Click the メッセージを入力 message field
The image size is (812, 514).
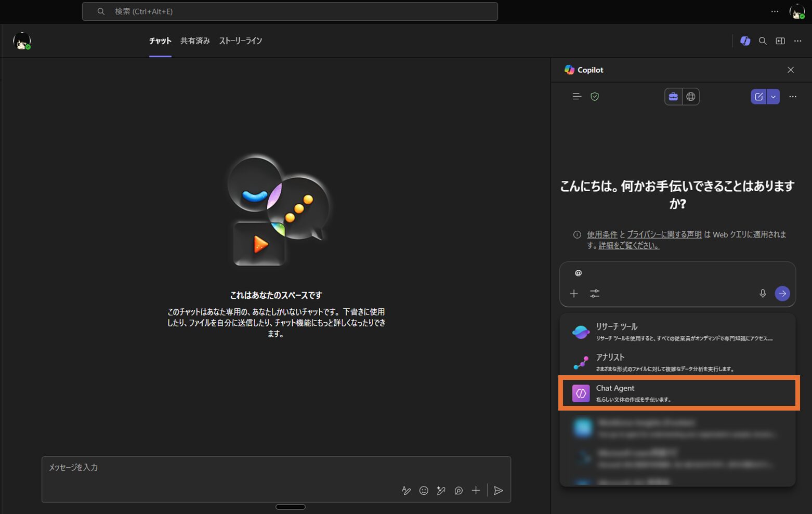[218, 468]
